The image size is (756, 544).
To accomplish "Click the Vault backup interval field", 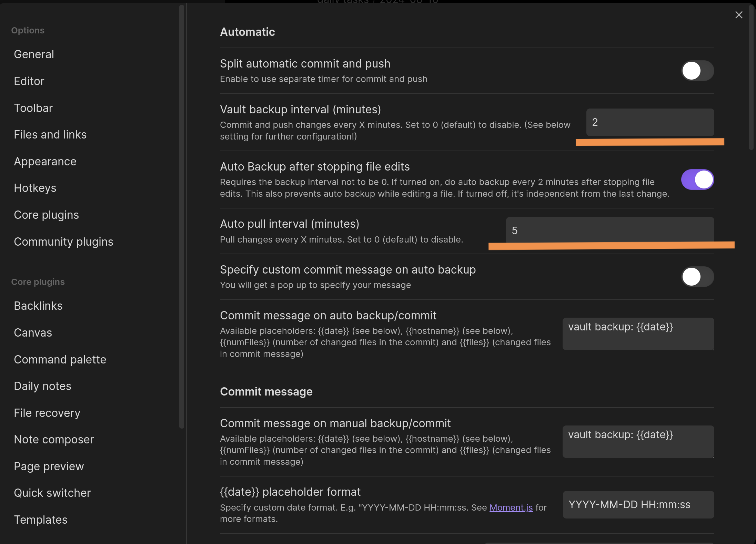I will pyautogui.click(x=650, y=122).
